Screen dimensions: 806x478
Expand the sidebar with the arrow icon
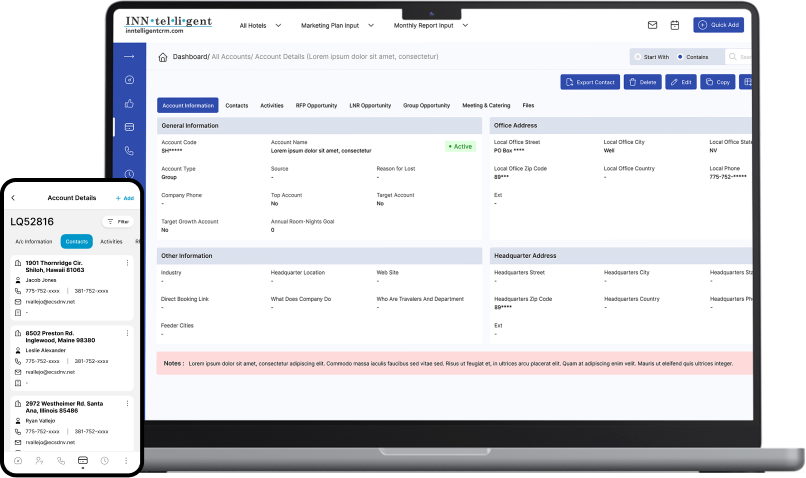point(129,56)
